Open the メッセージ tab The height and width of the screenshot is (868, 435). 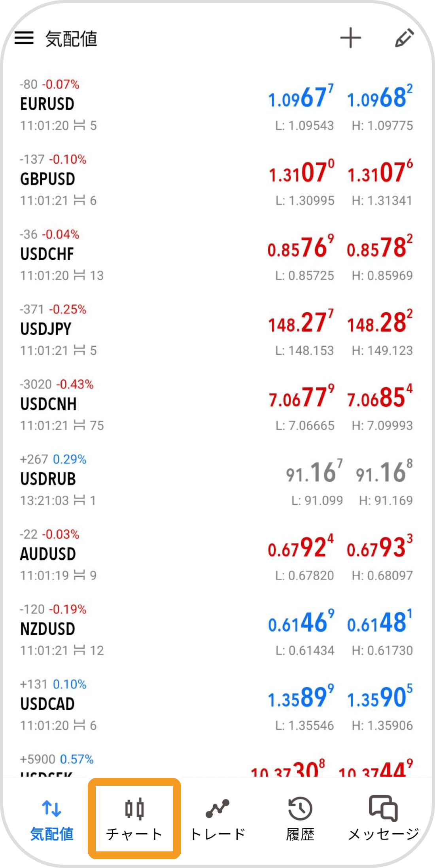383,834
